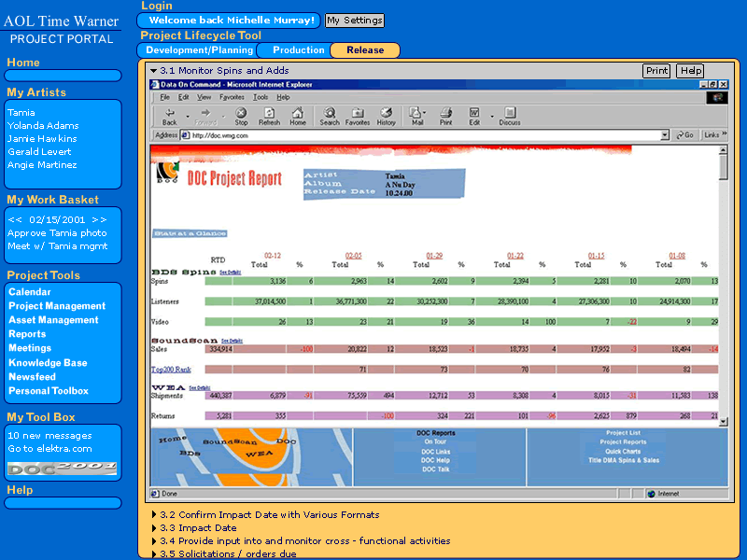This screenshot has width=747, height=560.
Task: Click the Help button beside Print
Action: point(691,71)
